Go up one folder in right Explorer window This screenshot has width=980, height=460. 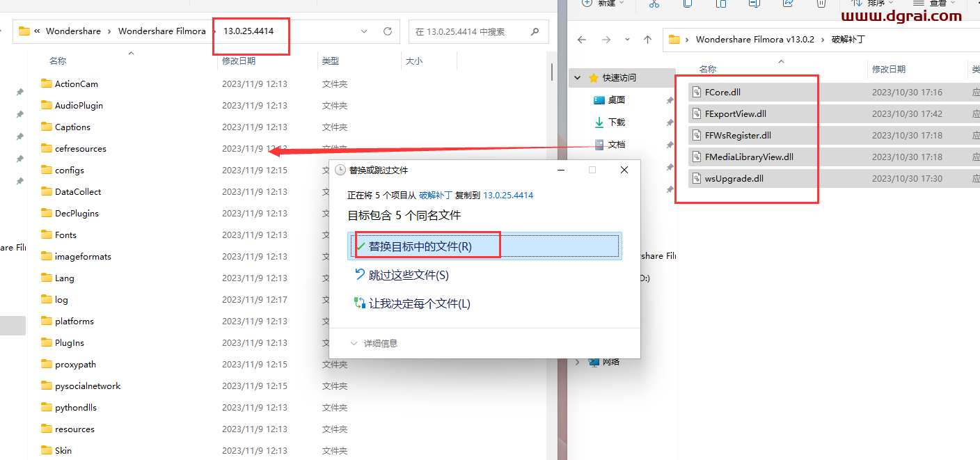point(647,40)
